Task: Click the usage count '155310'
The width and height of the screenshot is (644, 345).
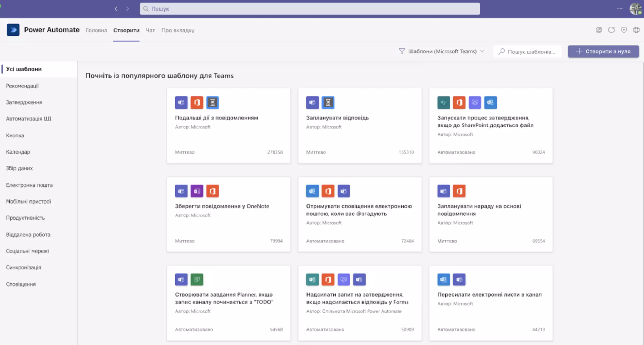Action: click(406, 152)
